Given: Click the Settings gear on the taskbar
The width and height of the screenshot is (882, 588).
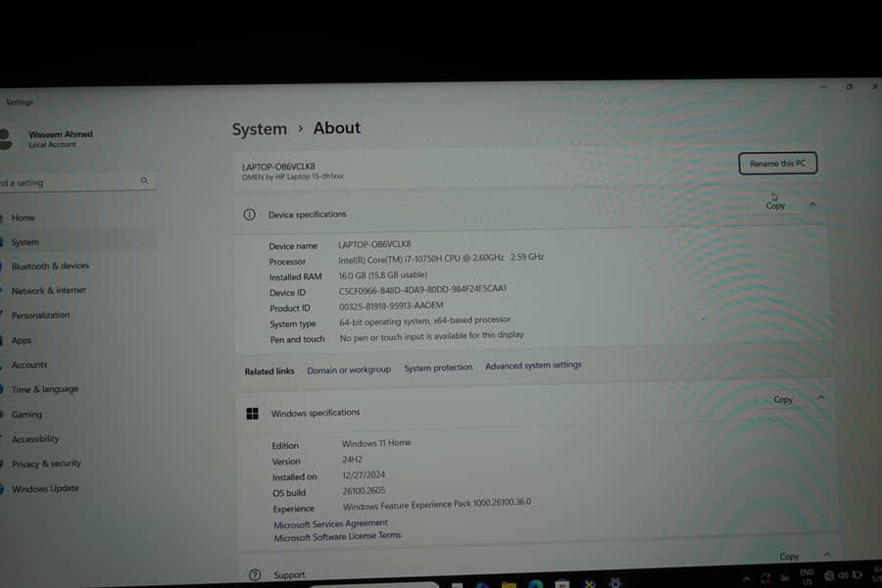Looking at the screenshot, I should [x=615, y=582].
